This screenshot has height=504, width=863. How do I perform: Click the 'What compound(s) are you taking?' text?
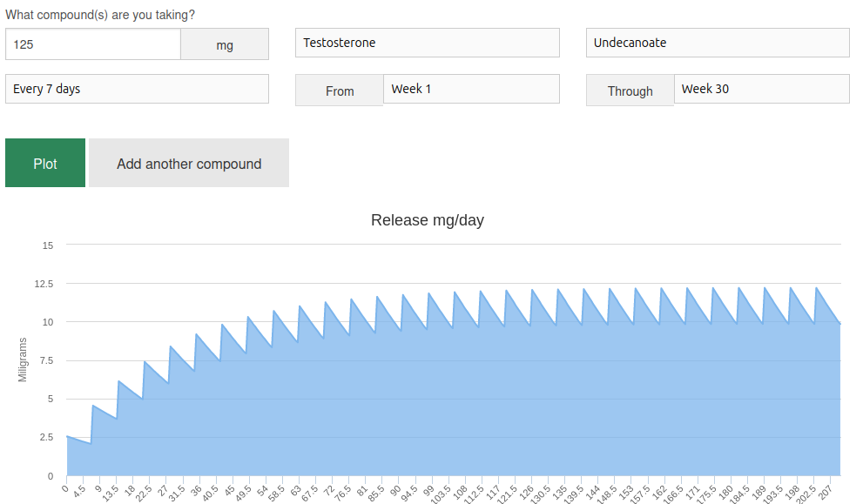pyautogui.click(x=100, y=15)
